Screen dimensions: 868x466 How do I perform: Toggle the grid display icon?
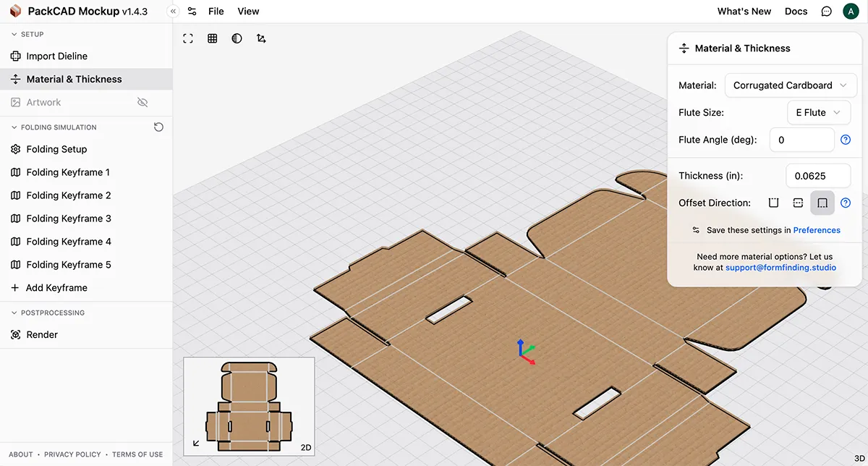tap(213, 38)
